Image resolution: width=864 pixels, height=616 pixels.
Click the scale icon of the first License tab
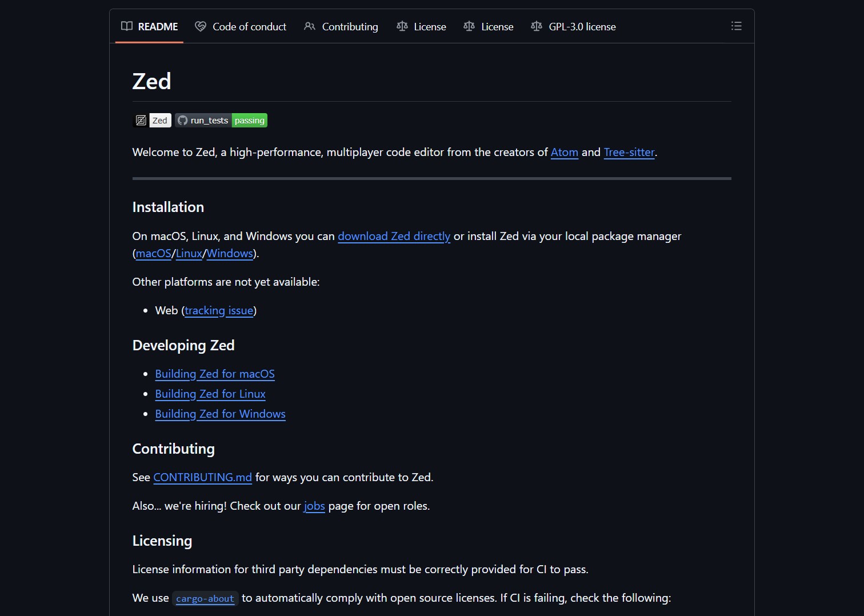[402, 26]
